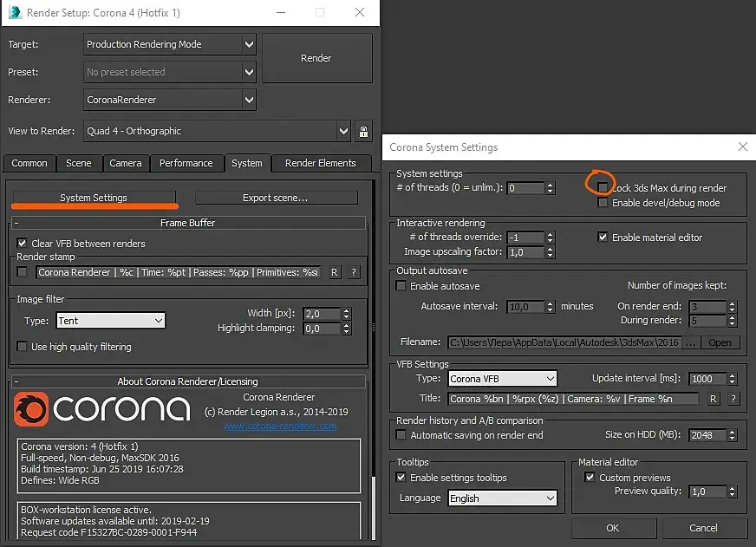Screen dimensions: 756x547
Task: Switch to the Common tab
Action: click(x=29, y=163)
